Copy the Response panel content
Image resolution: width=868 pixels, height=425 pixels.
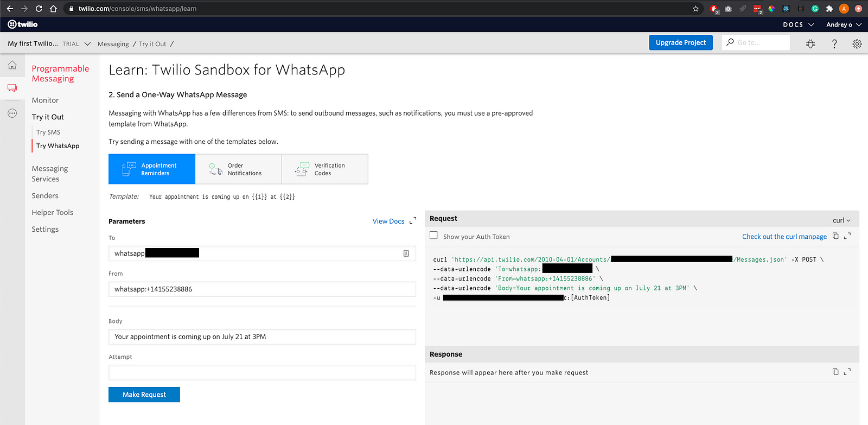click(835, 372)
